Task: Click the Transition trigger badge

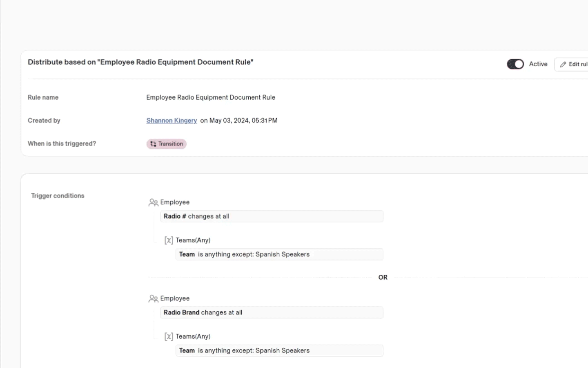Action: coord(167,144)
